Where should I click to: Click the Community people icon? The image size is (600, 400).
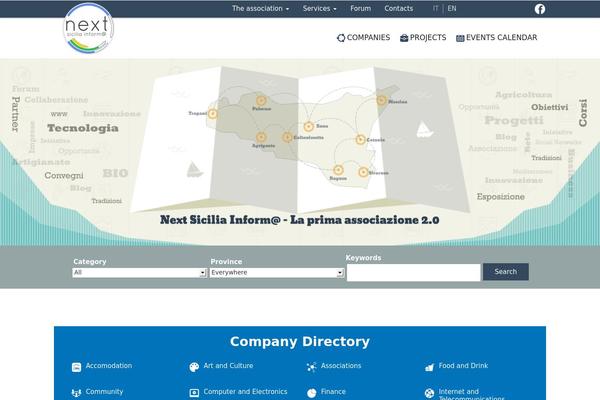(77, 393)
